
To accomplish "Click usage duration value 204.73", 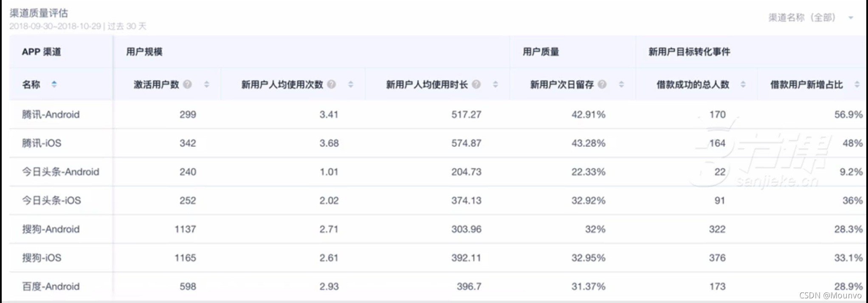I will [466, 172].
